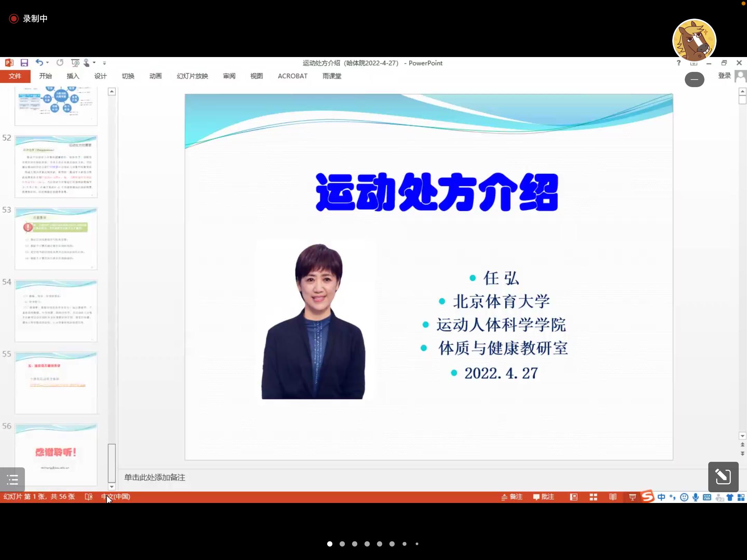The image size is (747, 560).
Task: Open Sogou soft keyboard icon
Action: click(707, 497)
